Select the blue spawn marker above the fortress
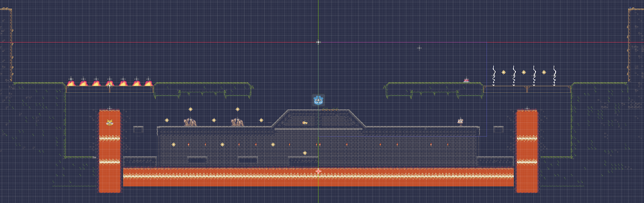The width and height of the screenshot is (644, 203). (x=318, y=100)
